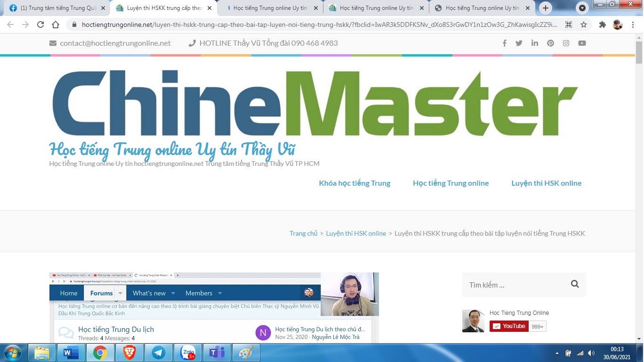Reload the page using the refresh button
The width and height of the screenshot is (644, 362).
40,25
